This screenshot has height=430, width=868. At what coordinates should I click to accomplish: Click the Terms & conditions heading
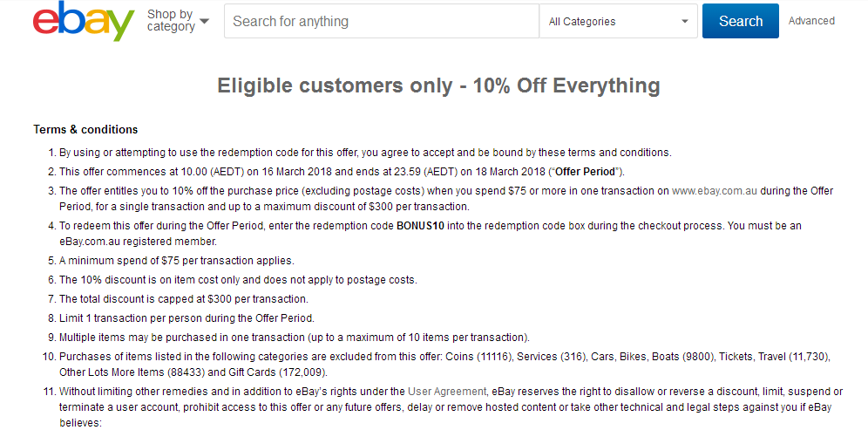pyautogui.click(x=85, y=130)
